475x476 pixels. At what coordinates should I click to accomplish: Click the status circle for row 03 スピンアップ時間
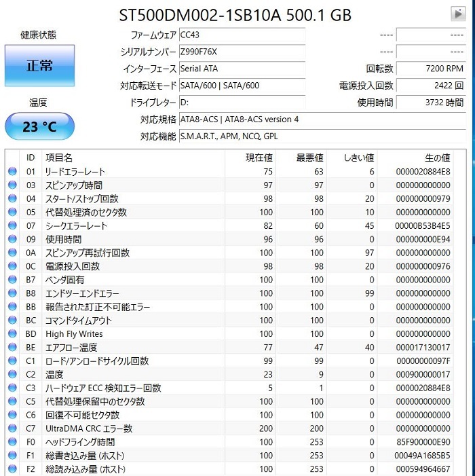coord(12,185)
